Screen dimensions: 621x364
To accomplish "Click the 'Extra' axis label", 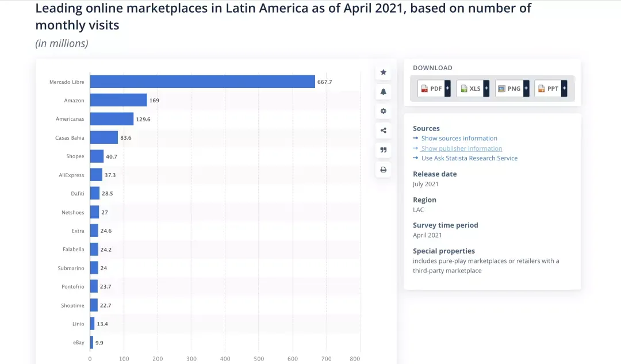I will pyautogui.click(x=78, y=231).
